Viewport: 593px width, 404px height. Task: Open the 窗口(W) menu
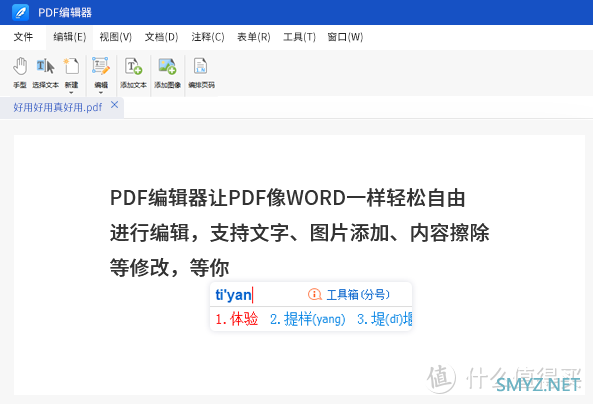point(345,37)
